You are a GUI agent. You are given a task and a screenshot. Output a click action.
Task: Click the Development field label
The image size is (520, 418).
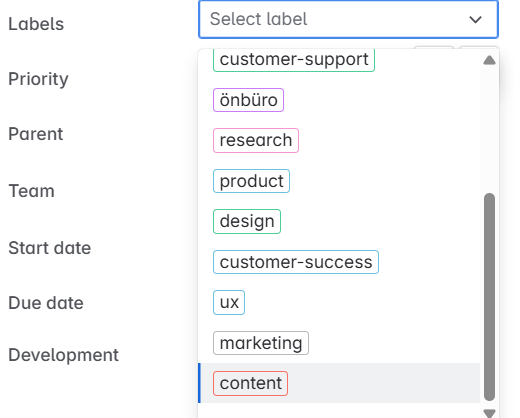point(63,355)
